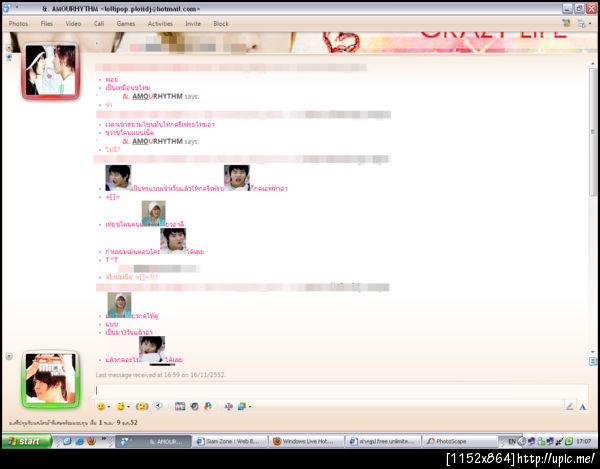Image resolution: width=600 pixels, height=469 pixels.
Task: Open the emoticon picker smiley icon
Action: coord(101,407)
